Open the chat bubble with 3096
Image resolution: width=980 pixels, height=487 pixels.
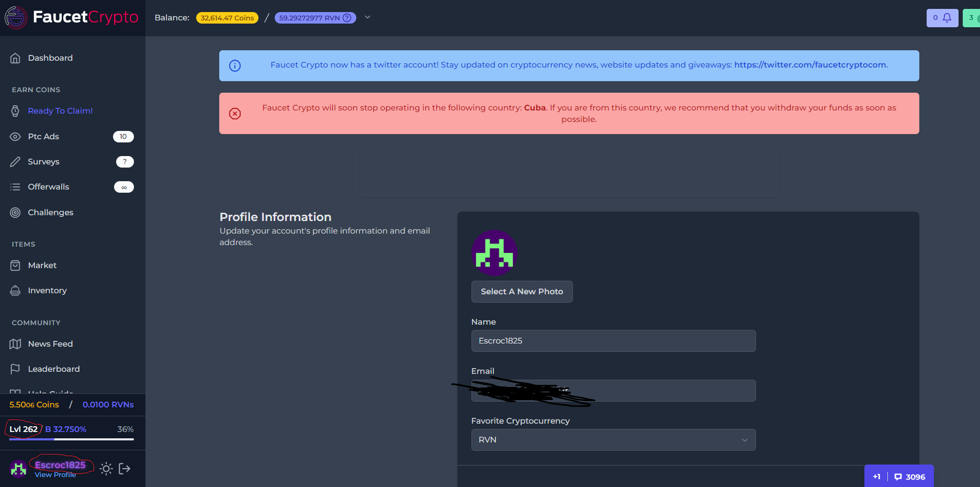[x=910, y=477]
